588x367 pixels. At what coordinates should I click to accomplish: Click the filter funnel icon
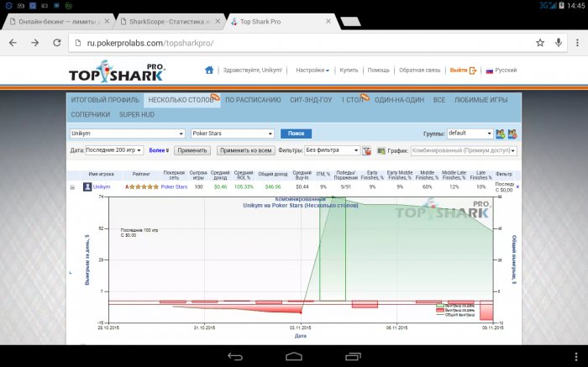367,150
